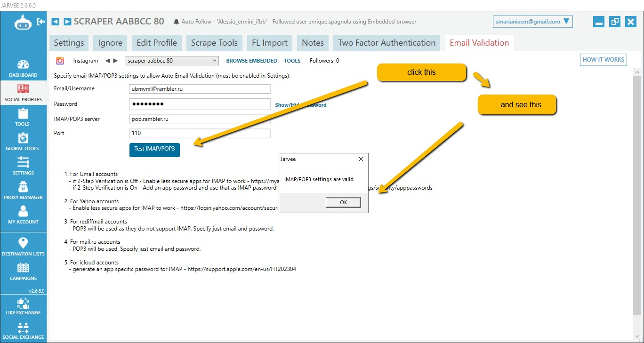
Task: Click the "3. For rediffmail accounts" line
Action: (x=96, y=222)
